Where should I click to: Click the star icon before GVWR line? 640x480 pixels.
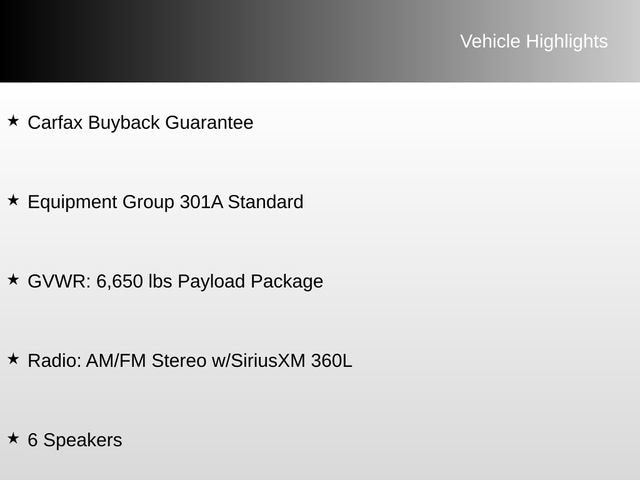pyautogui.click(x=13, y=279)
